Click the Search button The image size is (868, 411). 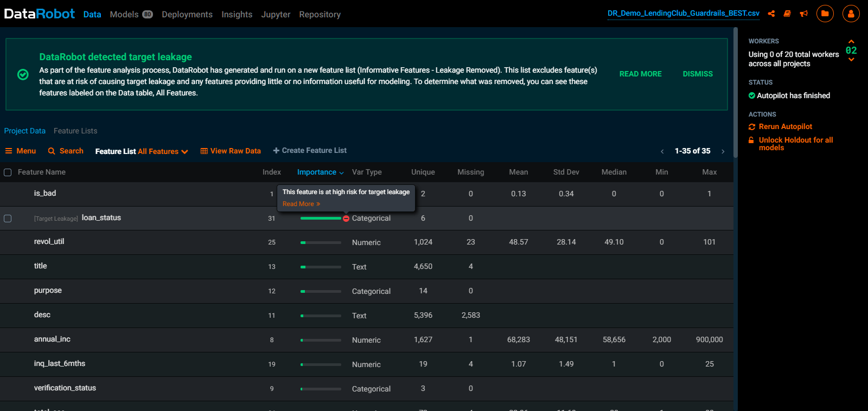point(66,151)
